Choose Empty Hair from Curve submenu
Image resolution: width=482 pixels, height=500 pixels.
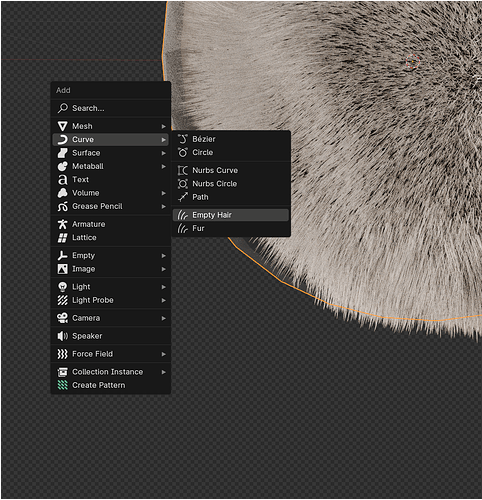(x=231, y=215)
